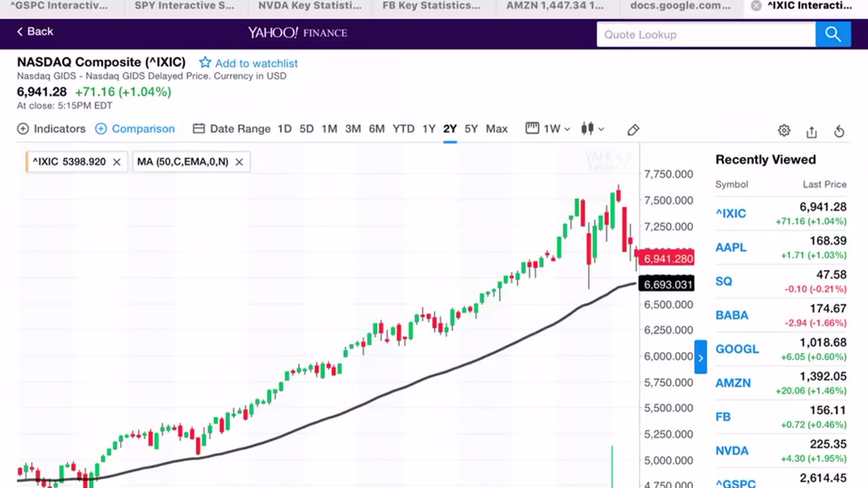The height and width of the screenshot is (488, 868).
Task: Switch to the SPY Interactive tab
Action: [x=184, y=5]
